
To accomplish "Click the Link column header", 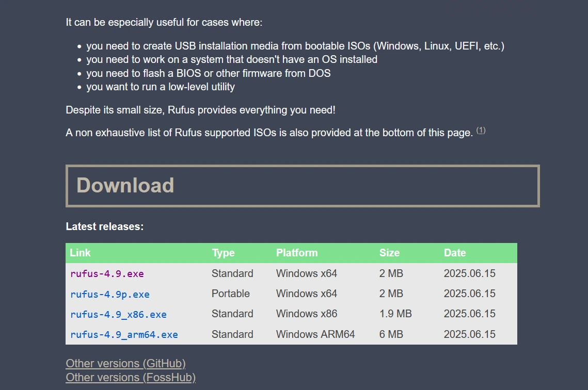I will tap(80, 253).
